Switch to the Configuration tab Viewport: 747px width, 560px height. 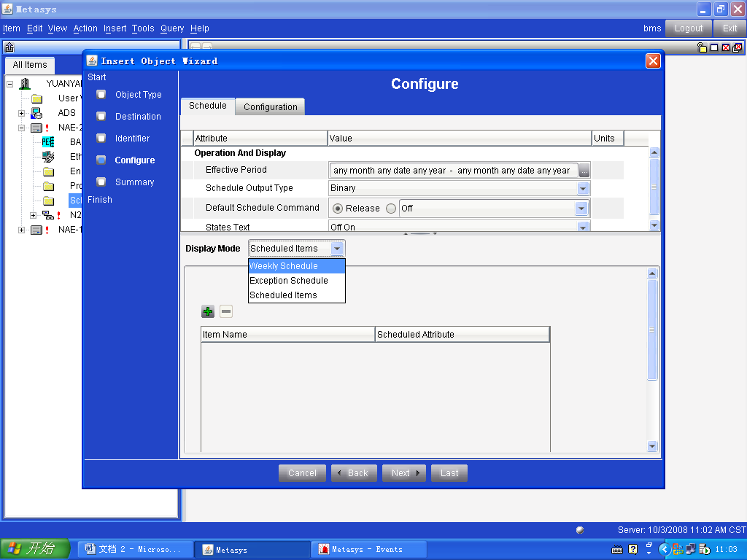coord(270,106)
